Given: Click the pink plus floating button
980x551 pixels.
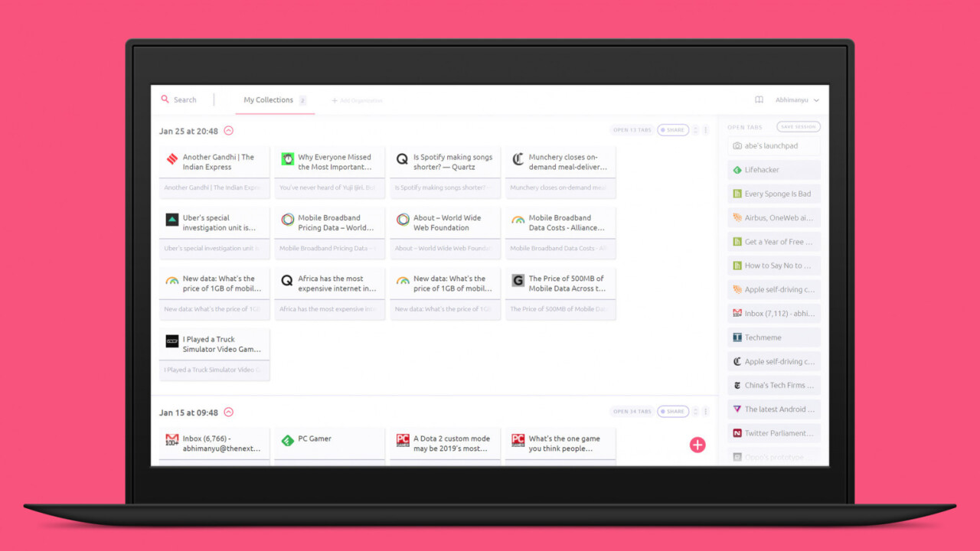Looking at the screenshot, I should pyautogui.click(x=697, y=445).
